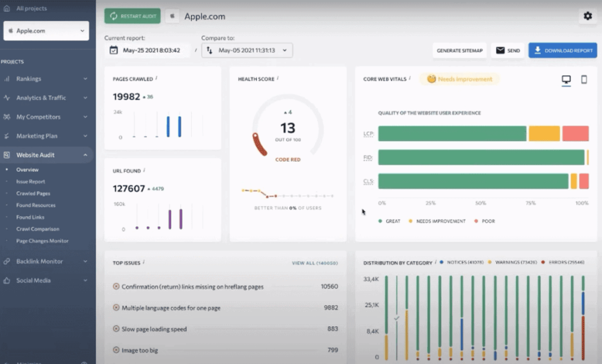Click the Marketing Plan checklist icon
The height and width of the screenshot is (364, 602).
point(6,136)
